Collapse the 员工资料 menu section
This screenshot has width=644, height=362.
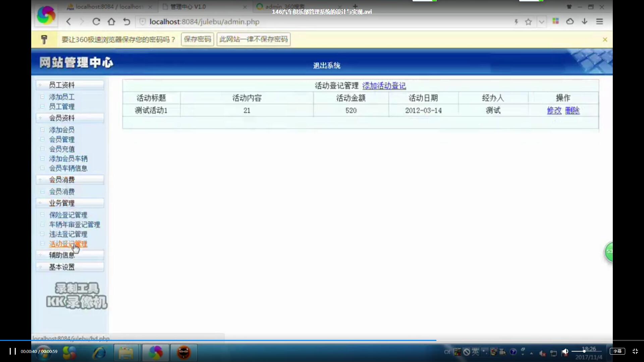[70, 85]
